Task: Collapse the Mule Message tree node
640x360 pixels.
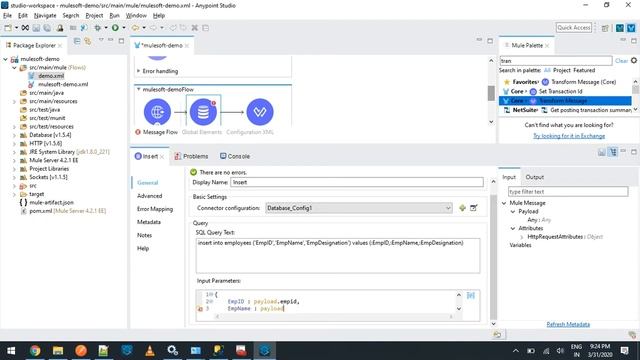Action: 504,203
